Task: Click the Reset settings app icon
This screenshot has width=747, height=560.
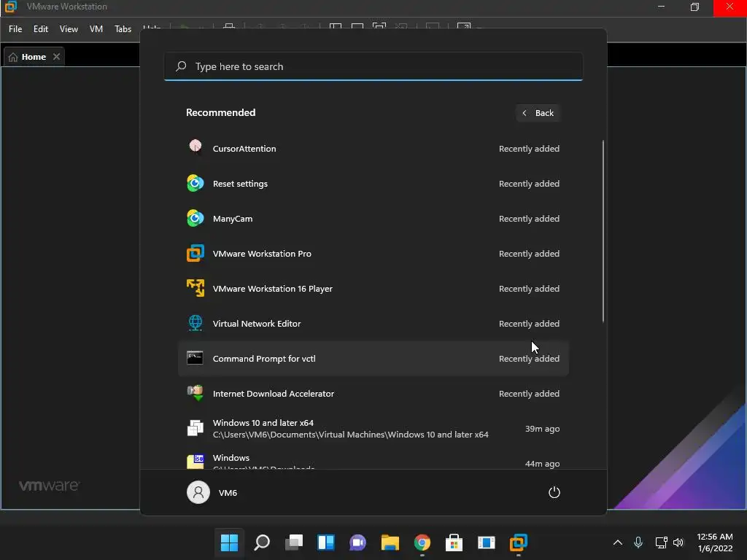Action: 196,183
